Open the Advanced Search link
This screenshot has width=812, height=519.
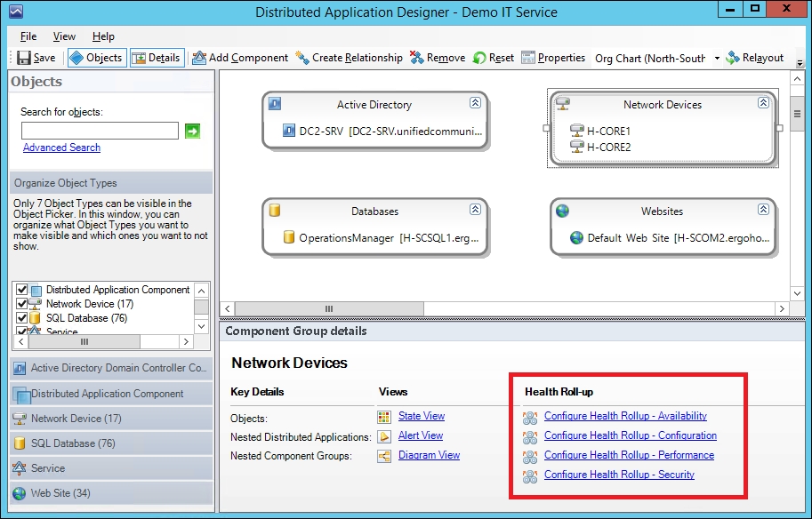tap(61, 148)
